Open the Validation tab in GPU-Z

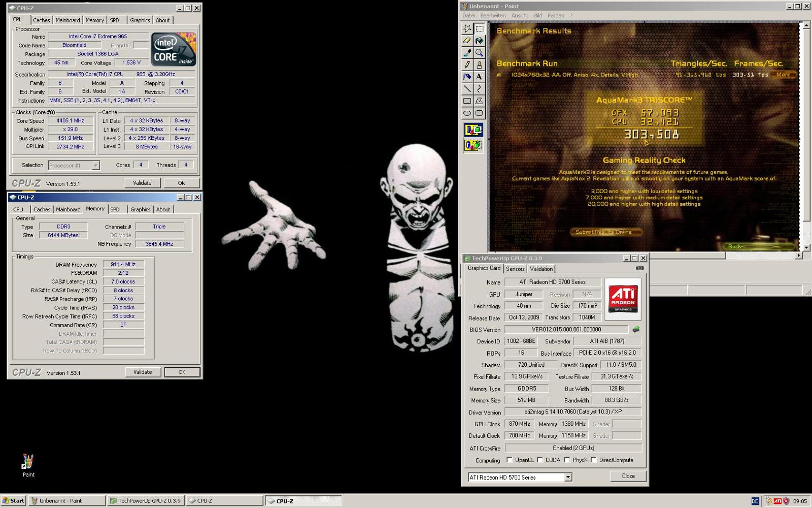[x=541, y=269]
